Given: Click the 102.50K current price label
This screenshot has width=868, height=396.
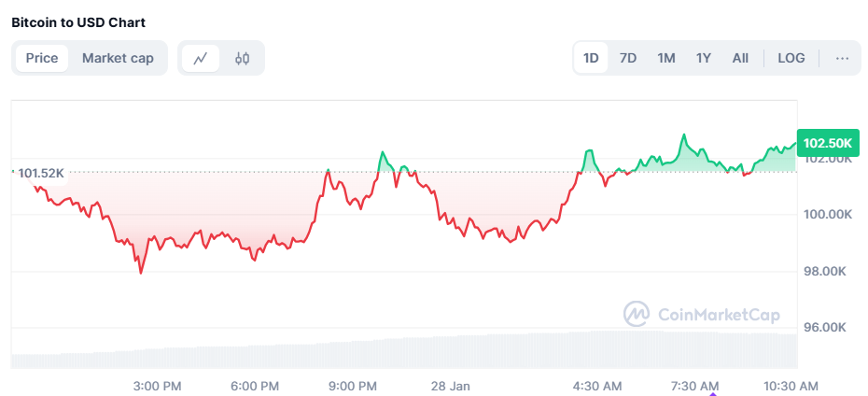Looking at the screenshot, I should point(828,143).
